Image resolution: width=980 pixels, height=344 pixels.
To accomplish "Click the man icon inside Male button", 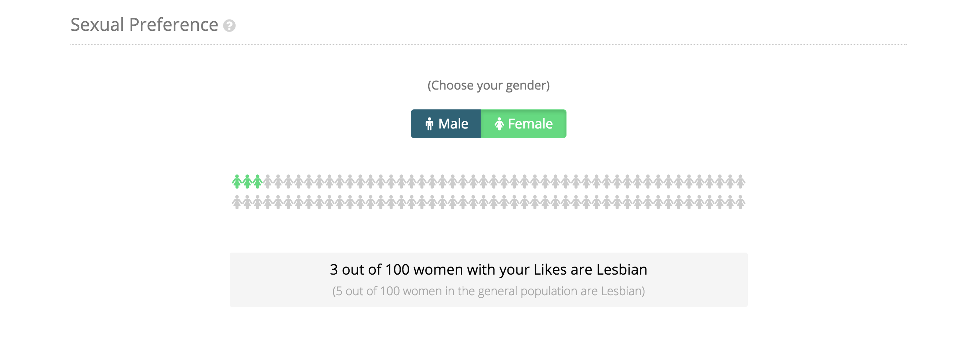I will pos(430,124).
